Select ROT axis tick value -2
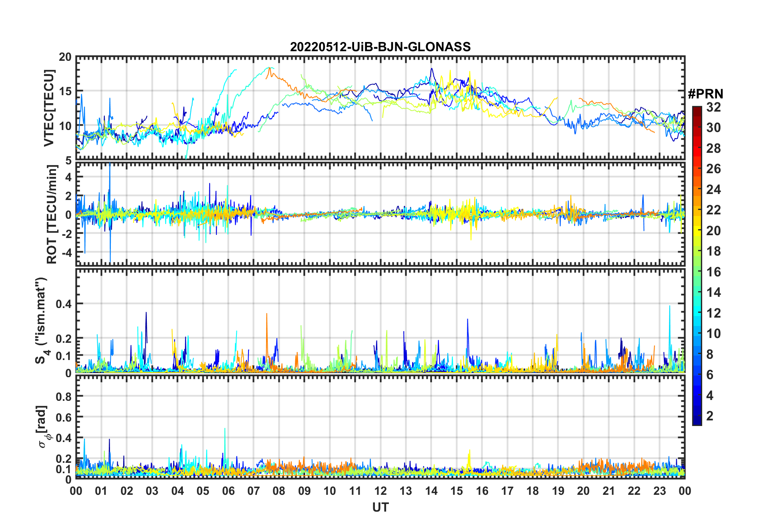The height and width of the screenshot is (532, 761). 66,234
